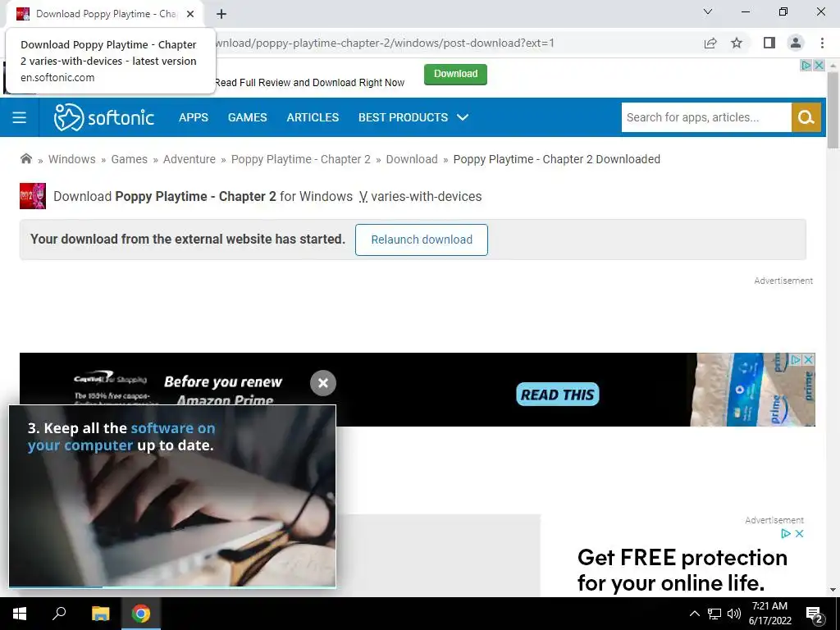Open the Games menu
This screenshot has width=840, height=630.
pos(247,117)
